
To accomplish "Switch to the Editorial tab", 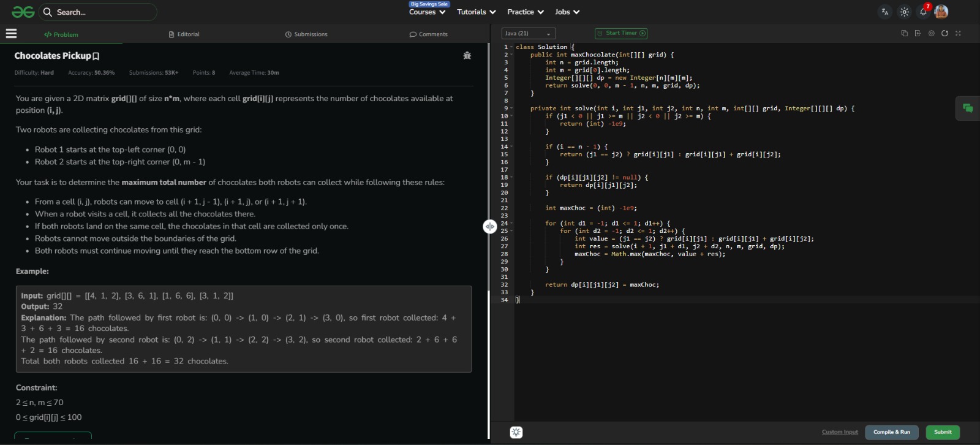I will pyautogui.click(x=184, y=34).
